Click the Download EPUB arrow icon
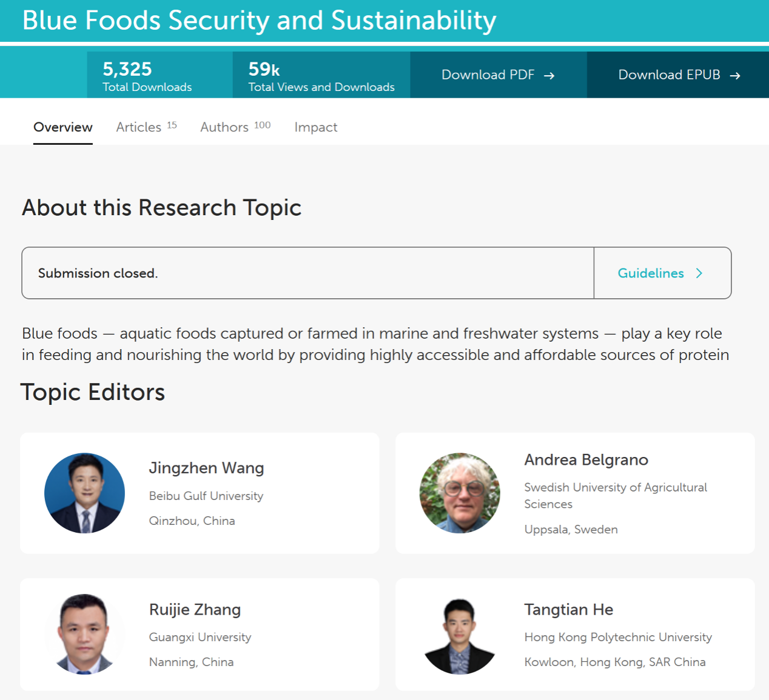The width and height of the screenshot is (769, 700). click(735, 76)
